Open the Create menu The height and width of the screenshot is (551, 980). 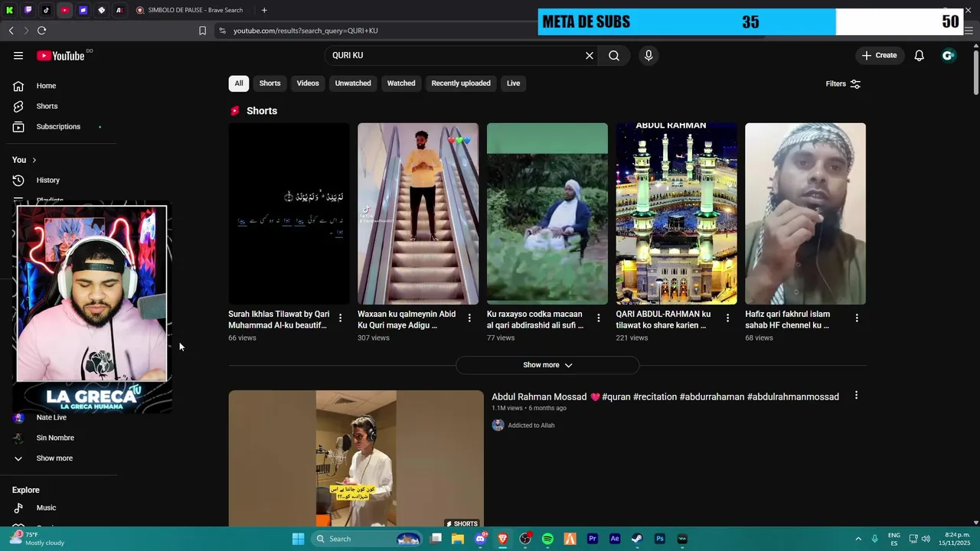(879, 56)
